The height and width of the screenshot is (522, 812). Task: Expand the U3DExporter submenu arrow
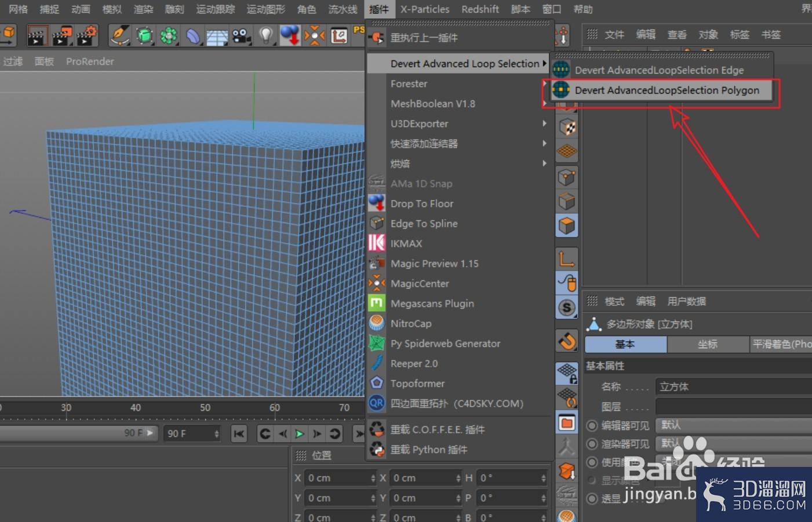tap(544, 123)
